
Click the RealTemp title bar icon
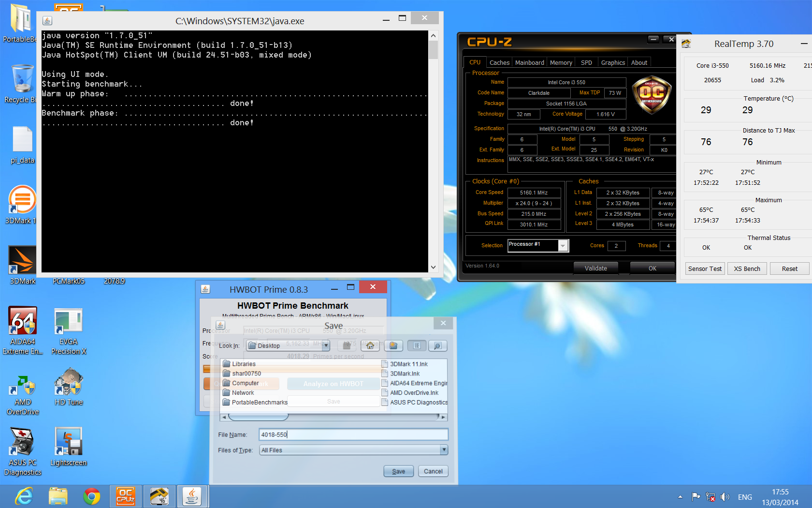click(686, 44)
